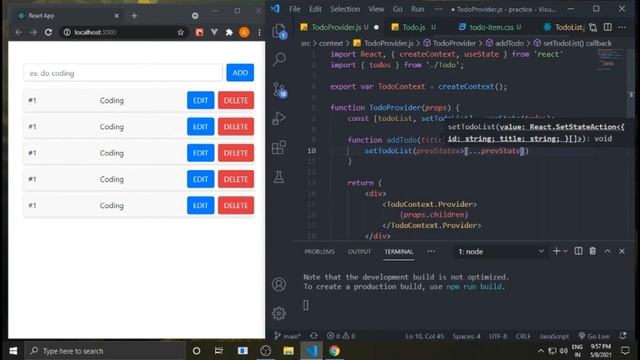Close the React App browser tab
The height and width of the screenshot is (360, 640).
click(117, 16)
